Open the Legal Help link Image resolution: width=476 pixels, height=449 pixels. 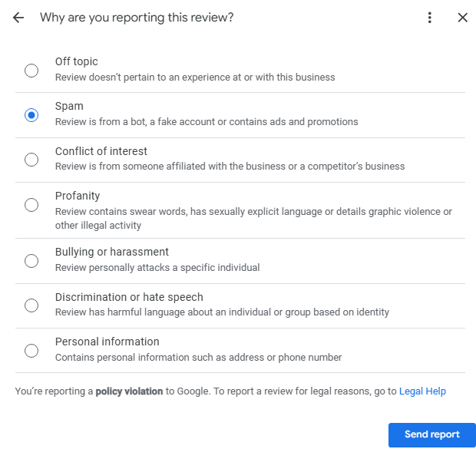422,391
